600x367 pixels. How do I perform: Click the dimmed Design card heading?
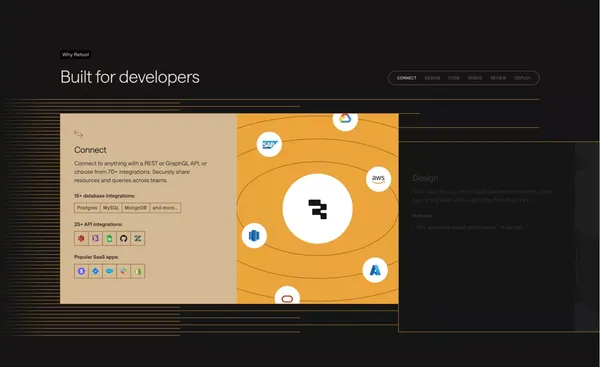425,178
